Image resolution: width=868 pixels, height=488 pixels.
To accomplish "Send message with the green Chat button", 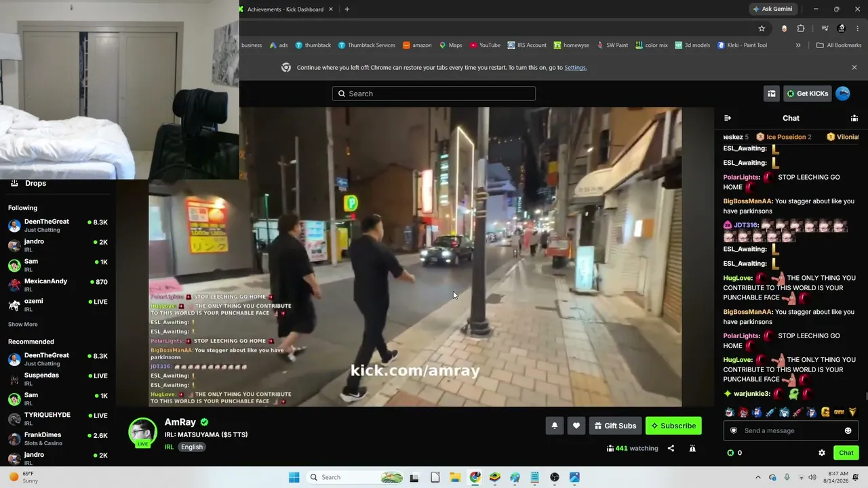I will click(846, 453).
